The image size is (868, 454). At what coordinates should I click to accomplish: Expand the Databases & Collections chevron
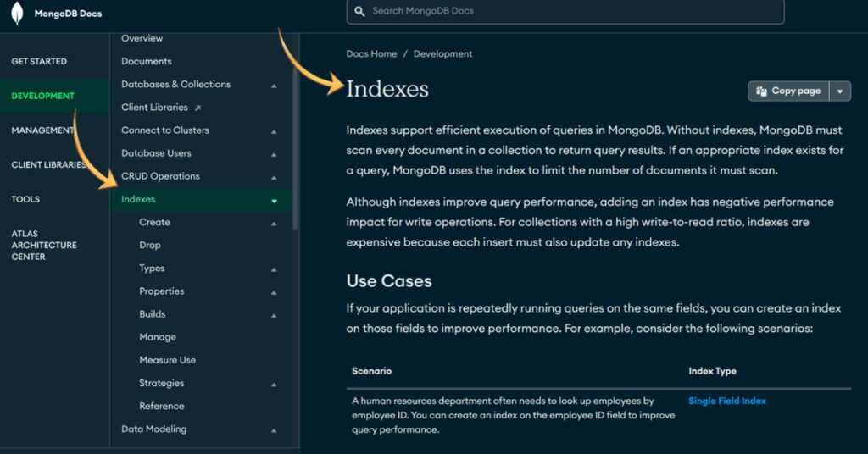click(274, 86)
